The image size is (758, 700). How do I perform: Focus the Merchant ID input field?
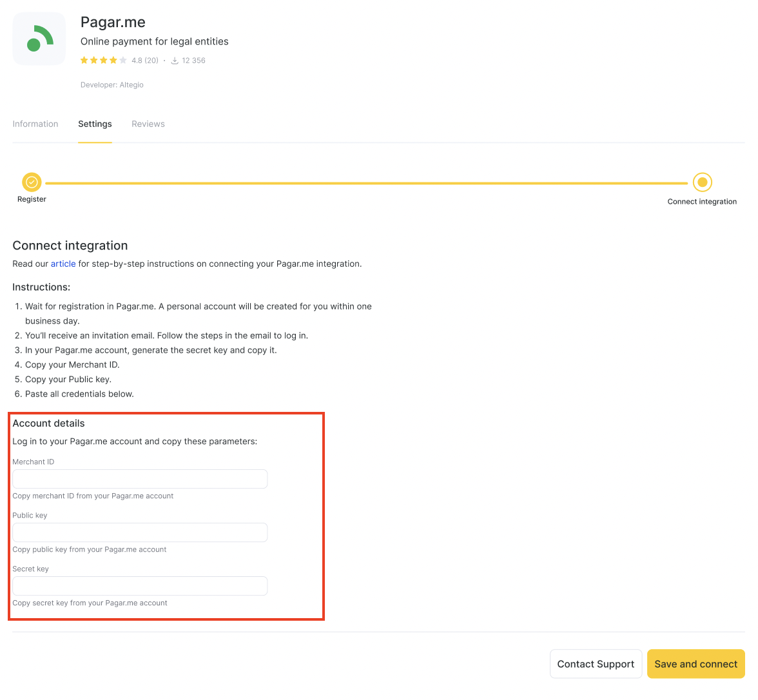point(140,479)
